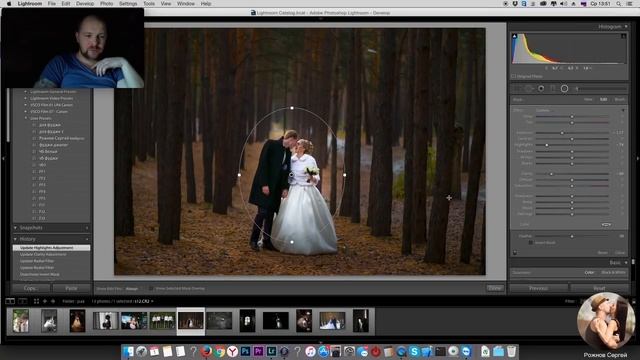Click the Paste button

tap(71, 288)
